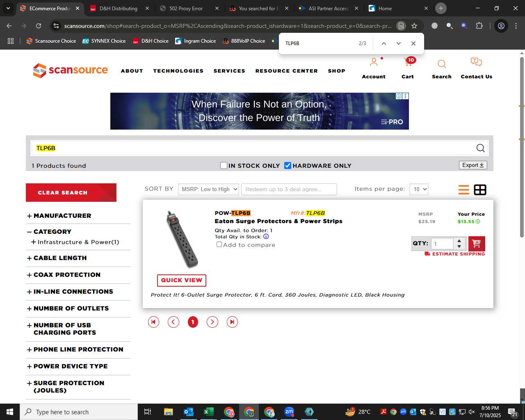Expand MANUFACTURER filter
Screen dimensions: 525x420
point(59,216)
